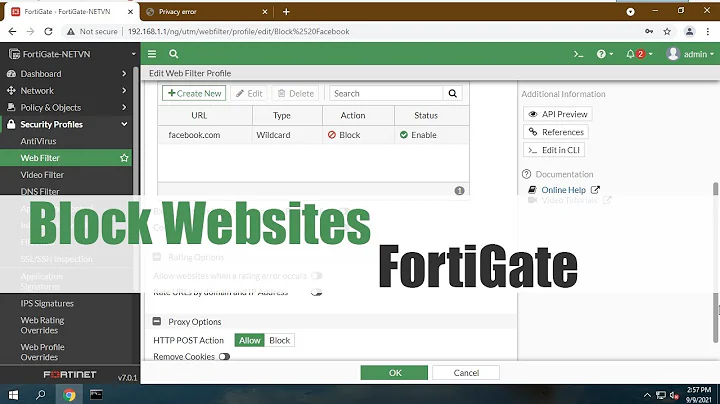Image resolution: width=720 pixels, height=404 pixels.
Task: Toggle Rate URLs by domain and IP switch
Action: pos(316,292)
